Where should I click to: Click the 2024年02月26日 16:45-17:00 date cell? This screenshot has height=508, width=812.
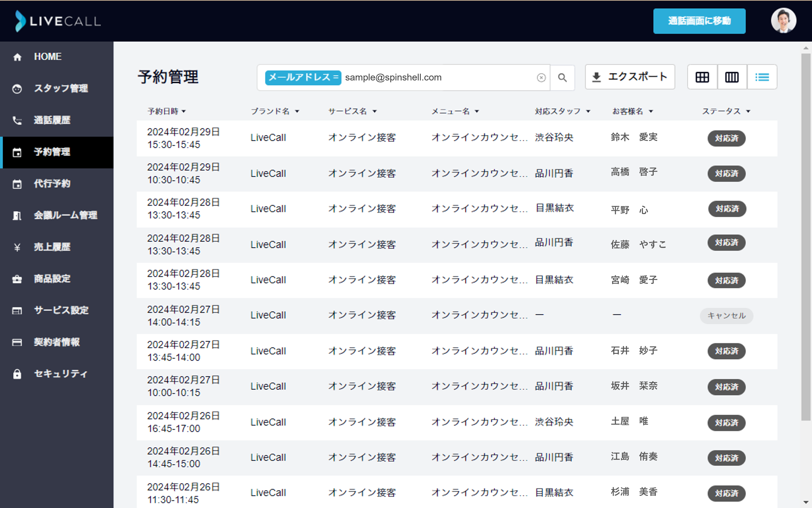point(184,422)
